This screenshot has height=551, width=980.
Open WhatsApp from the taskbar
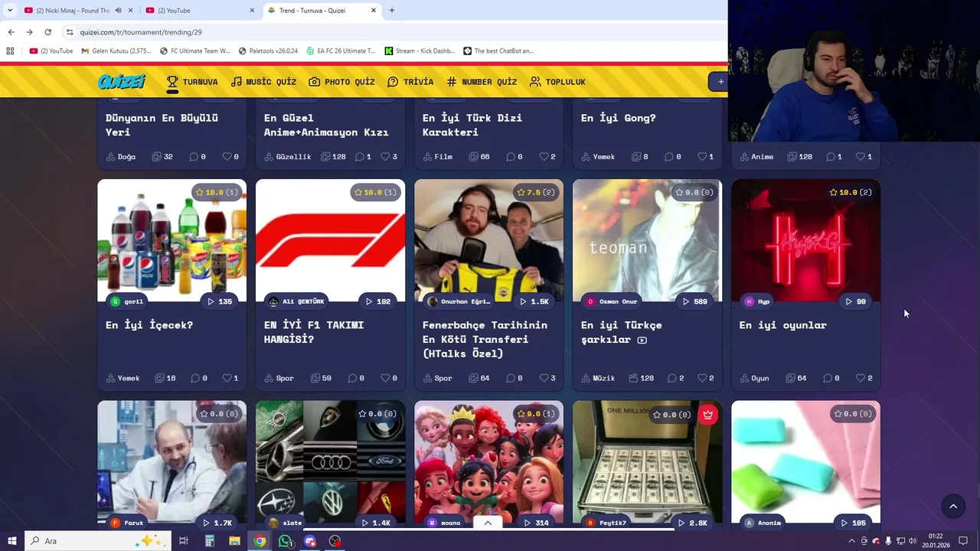pos(286,541)
